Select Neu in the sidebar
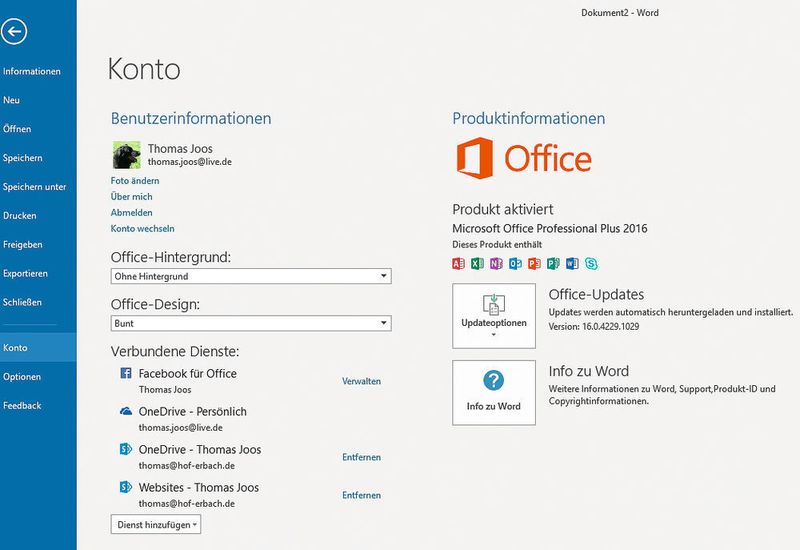The height and width of the screenshot is (550, 800). click(11, 100)
